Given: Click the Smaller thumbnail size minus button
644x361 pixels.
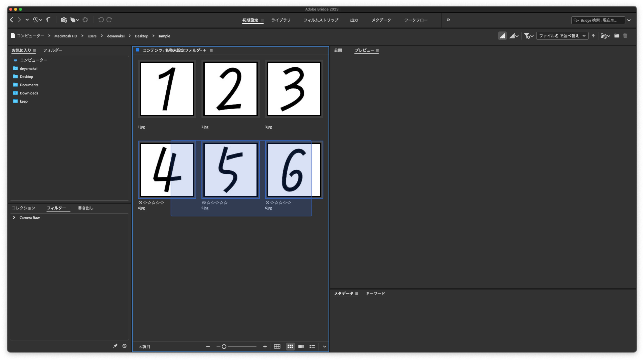Looking at the screenshot, I should 208,346.
